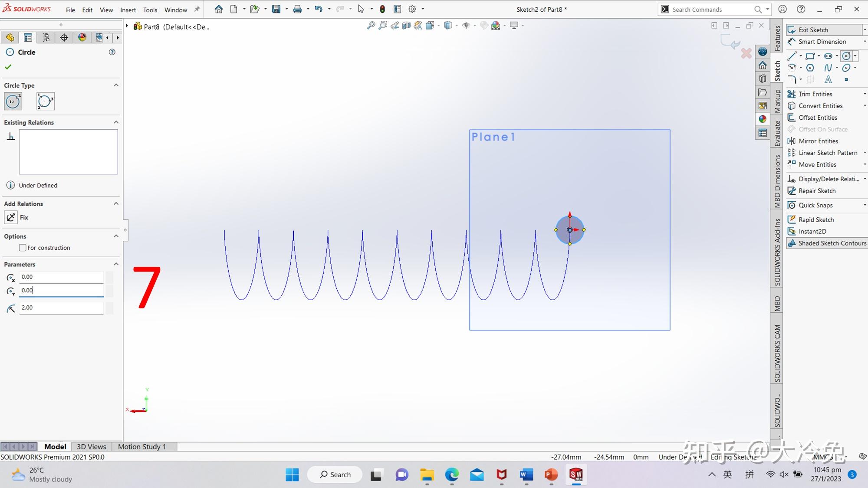
Task: Collapse the Circle Type section
Action: 116,85
